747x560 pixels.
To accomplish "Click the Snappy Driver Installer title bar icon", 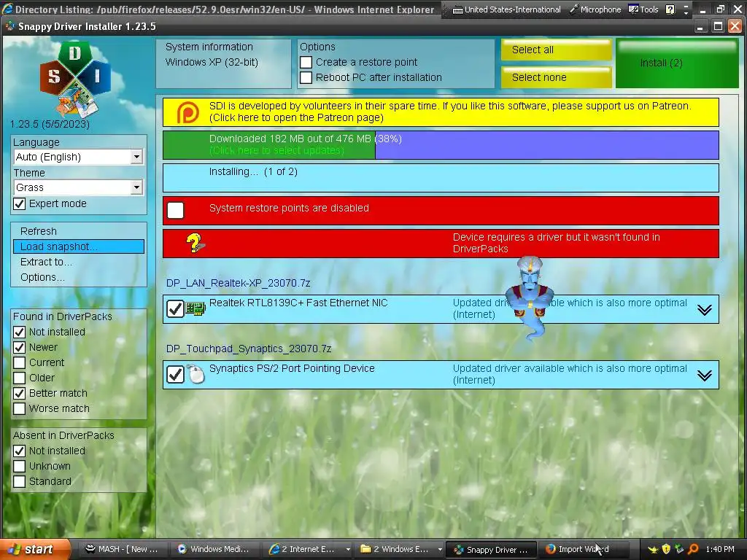I will tap(10, 26).
